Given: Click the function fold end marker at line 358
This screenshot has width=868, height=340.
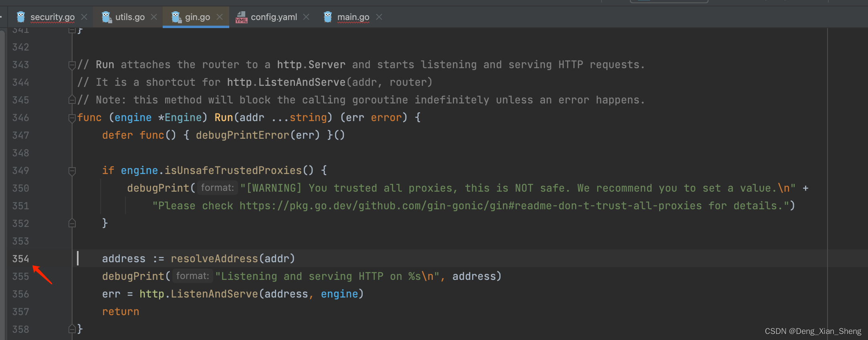Looking at the screenshot, I should tap(72, 329).
